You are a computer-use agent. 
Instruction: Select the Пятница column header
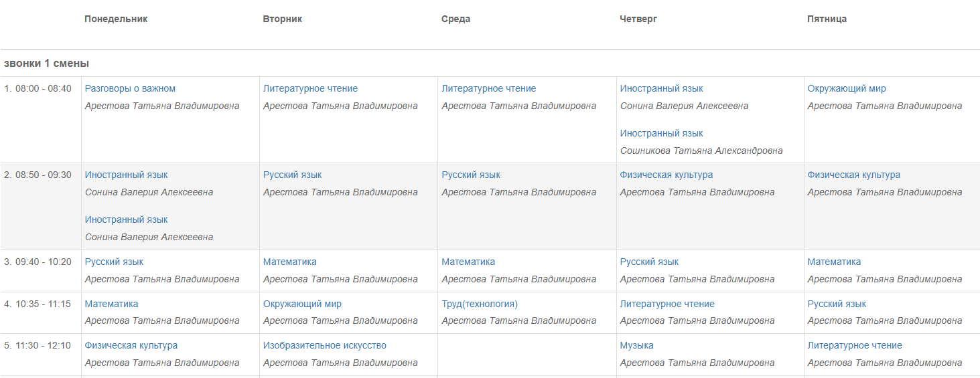827,19
